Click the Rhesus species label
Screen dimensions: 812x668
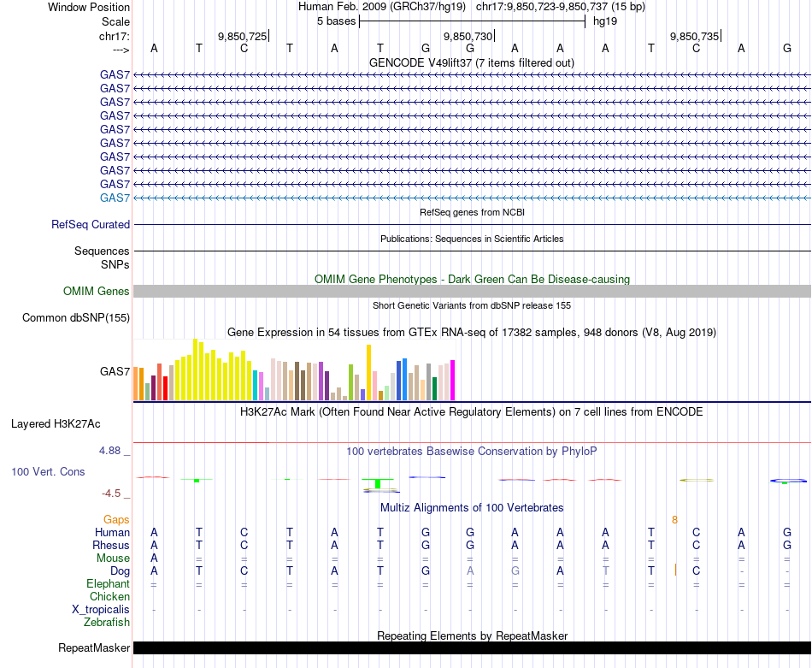111,545
